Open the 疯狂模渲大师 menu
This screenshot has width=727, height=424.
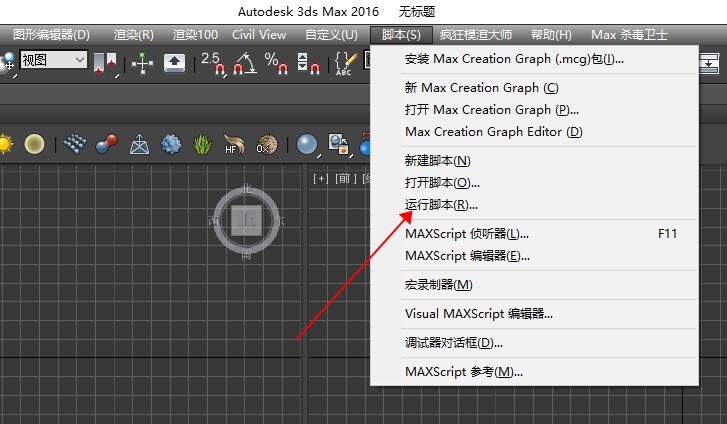tap(476, 35)
